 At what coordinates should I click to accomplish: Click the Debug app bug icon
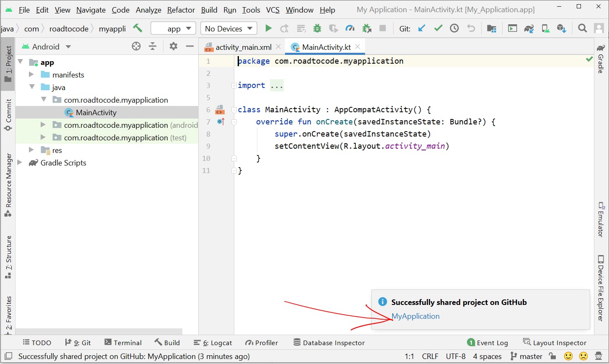[x=317, y=28]
